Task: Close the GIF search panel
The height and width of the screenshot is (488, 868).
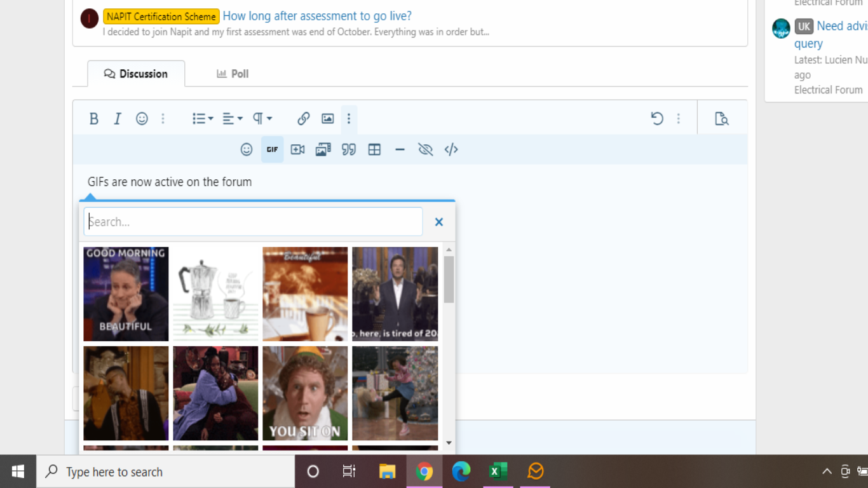Action: tap(438, 222)
